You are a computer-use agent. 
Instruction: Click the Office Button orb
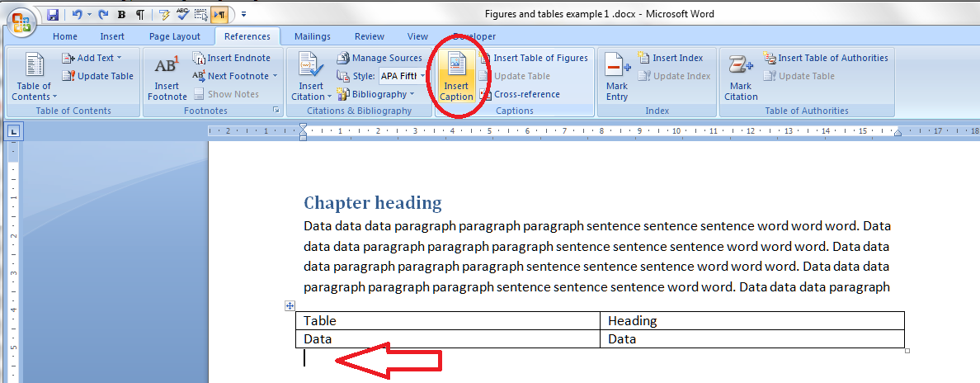(x=21, y=21)
